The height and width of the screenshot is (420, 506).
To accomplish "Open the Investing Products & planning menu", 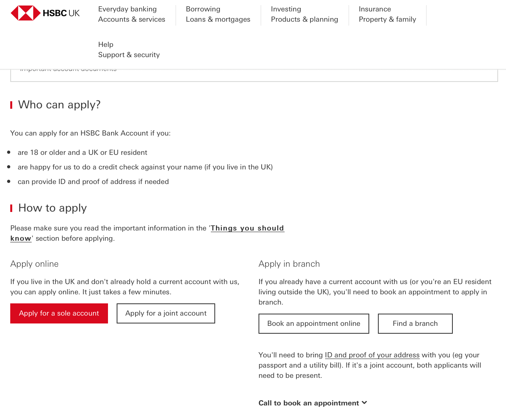I will (x=304, y=14).
